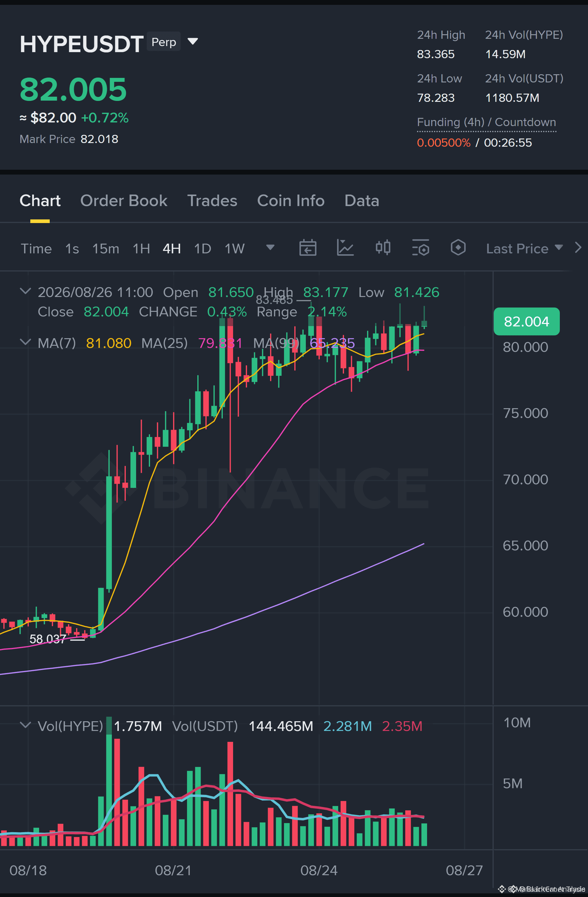Click the Mark Price value 82.018

99,139
